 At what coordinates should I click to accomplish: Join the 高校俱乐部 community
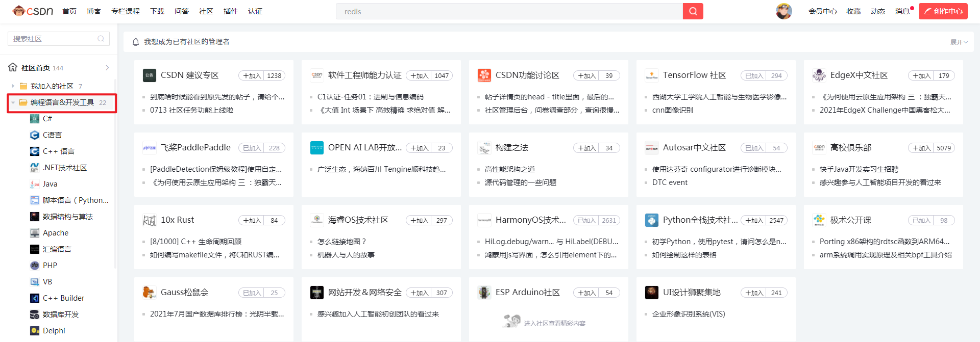(921, 148)
